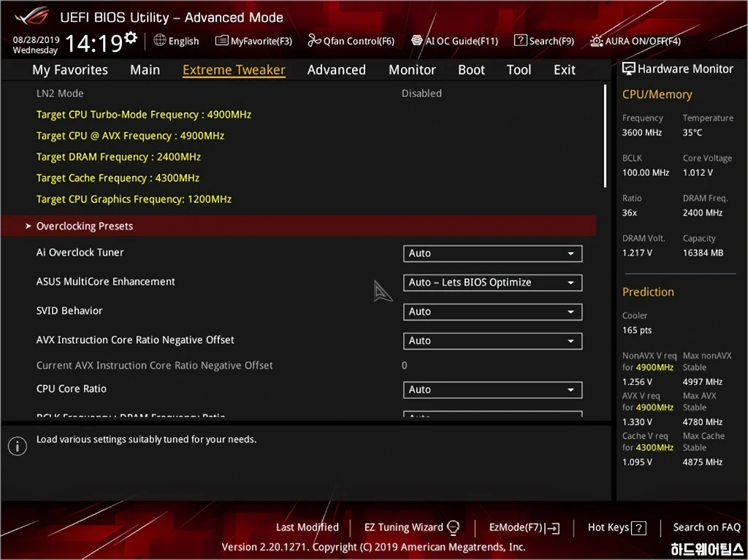Open AI OC Guide icon
Image resolution: width=748 pixels, height=560 pixels.
point(417,41)
